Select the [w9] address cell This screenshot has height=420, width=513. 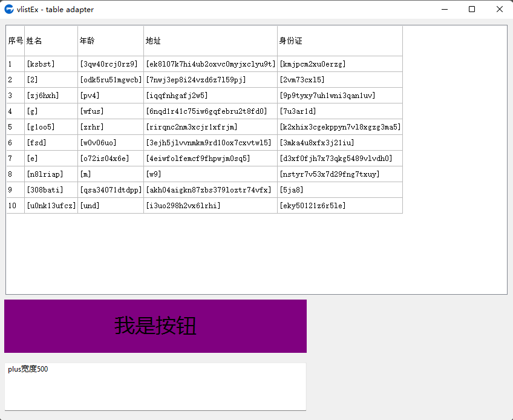[211, 174]
